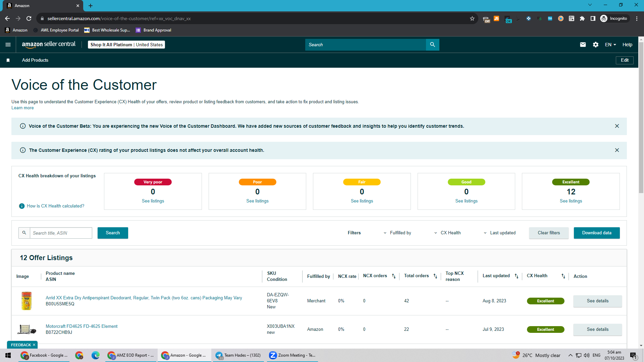Open the Amazon bookmark in bookmarks bar
644x362 pixels.
(16, 30)
